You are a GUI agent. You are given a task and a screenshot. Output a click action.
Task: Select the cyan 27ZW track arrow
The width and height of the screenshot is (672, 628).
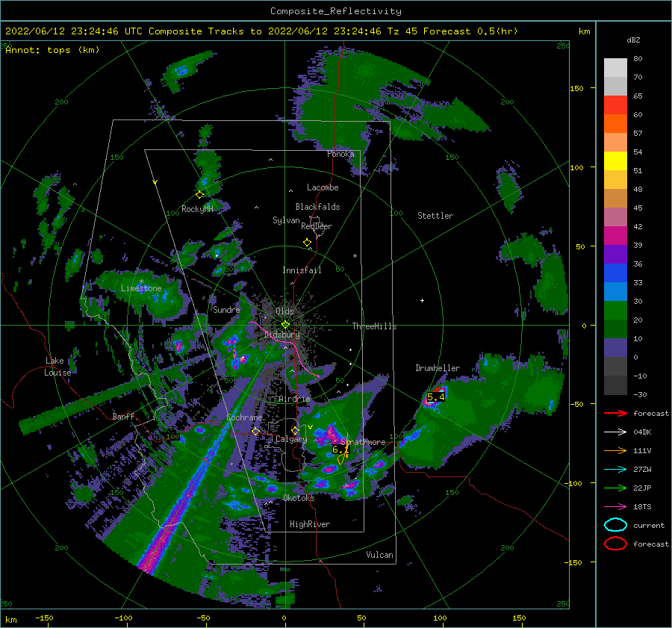pyautogui.click(x=615, y=470)
